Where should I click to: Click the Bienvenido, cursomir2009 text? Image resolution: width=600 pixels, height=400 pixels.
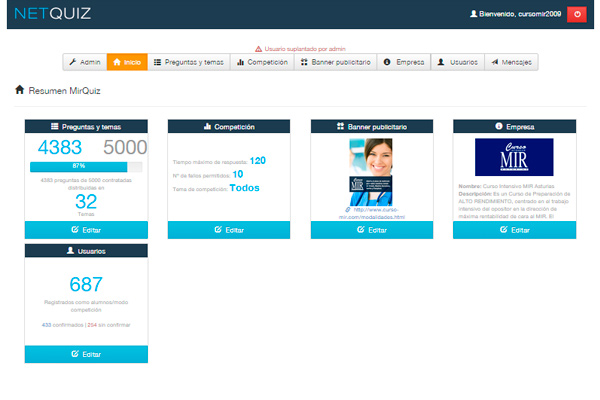520,14
